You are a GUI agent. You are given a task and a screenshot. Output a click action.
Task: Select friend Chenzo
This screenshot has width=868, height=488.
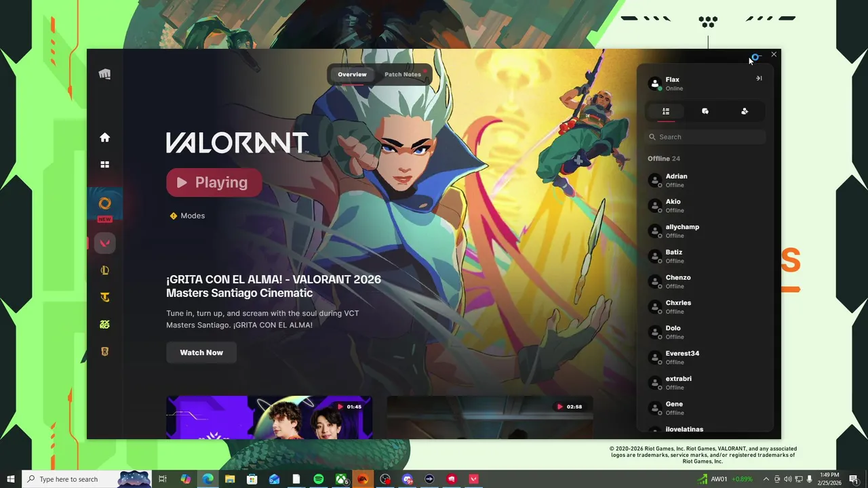click(x=705, y=281)
